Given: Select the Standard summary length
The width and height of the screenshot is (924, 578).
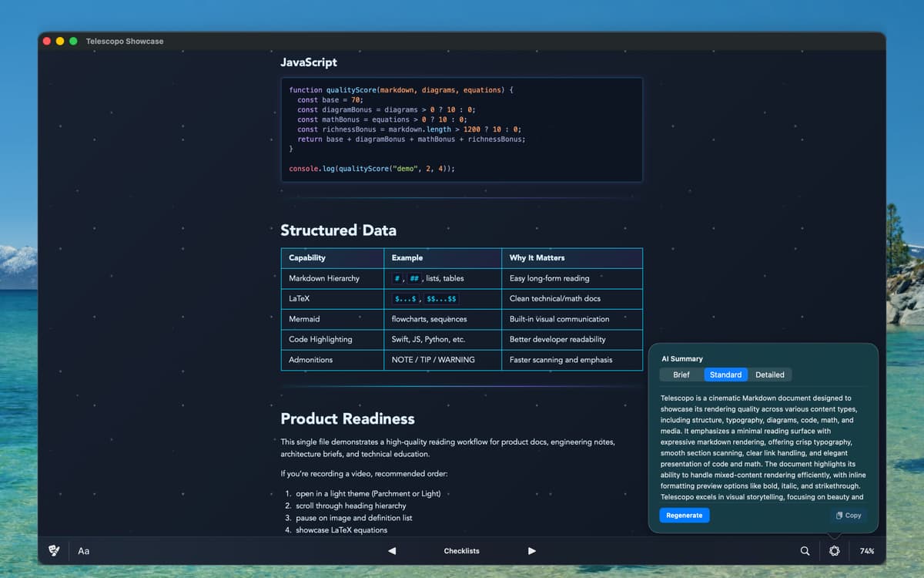Looking at the screenshot, I should coord(725,375).
